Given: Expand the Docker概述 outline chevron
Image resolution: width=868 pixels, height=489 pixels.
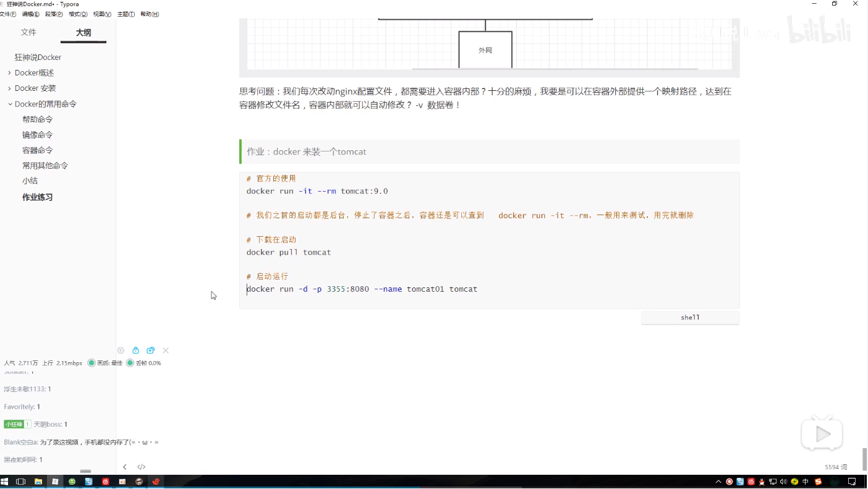Looking at the screenshot, I should [9, 73].
